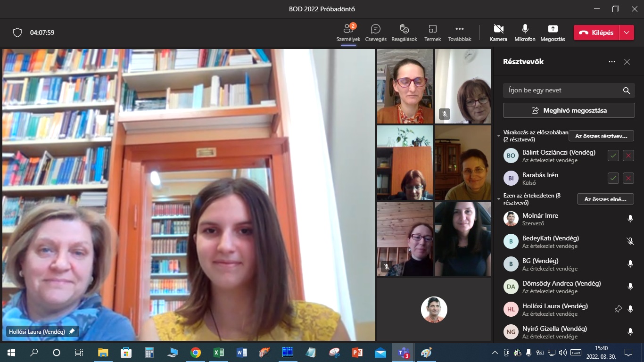Mute the Mikrofon in the toolbar
Image resolution: width=644 pixels, height=362 pixels.
pos(525,33)
